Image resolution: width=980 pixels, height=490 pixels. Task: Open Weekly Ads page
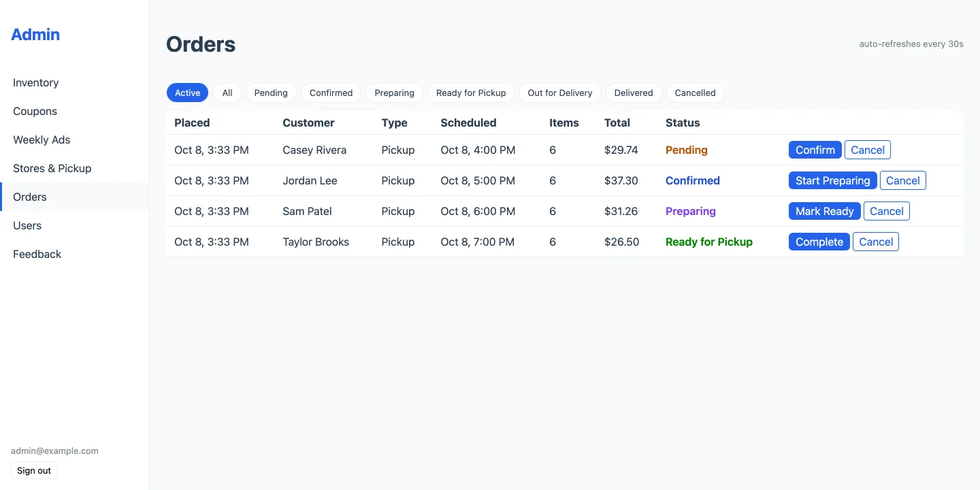point(74,140)
